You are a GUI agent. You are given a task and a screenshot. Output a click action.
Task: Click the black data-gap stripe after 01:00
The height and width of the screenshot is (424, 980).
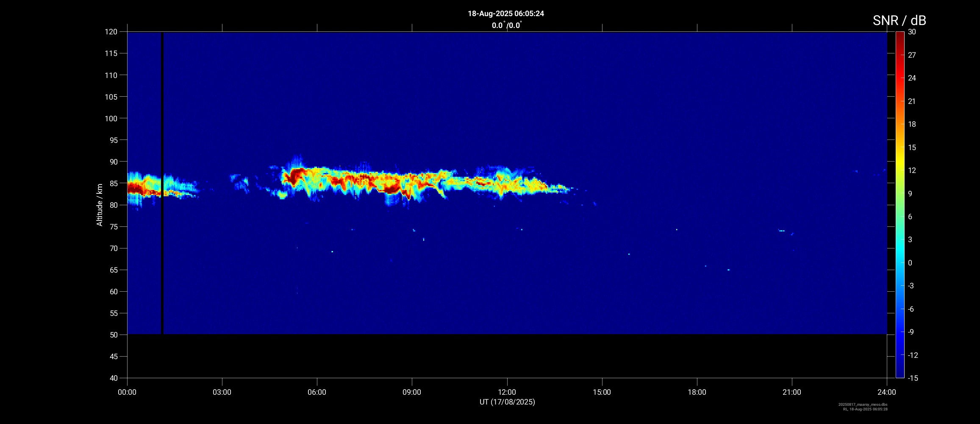coord(162,183)
